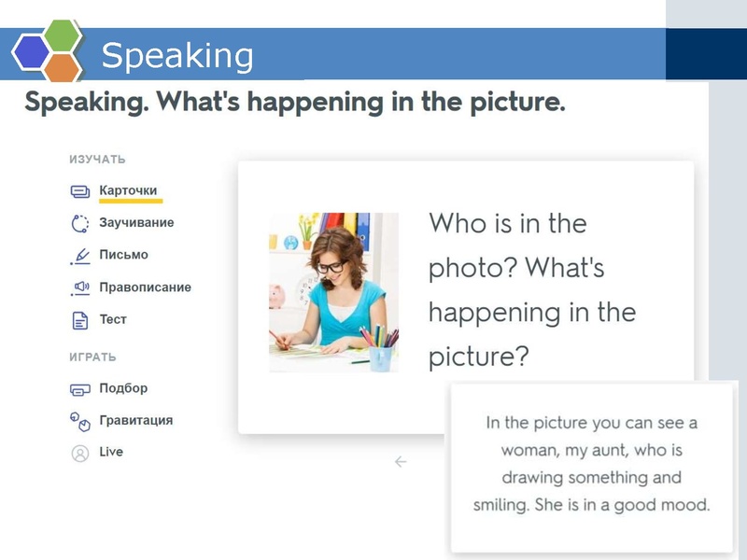Click the Live mode icon

pos(80,453)
